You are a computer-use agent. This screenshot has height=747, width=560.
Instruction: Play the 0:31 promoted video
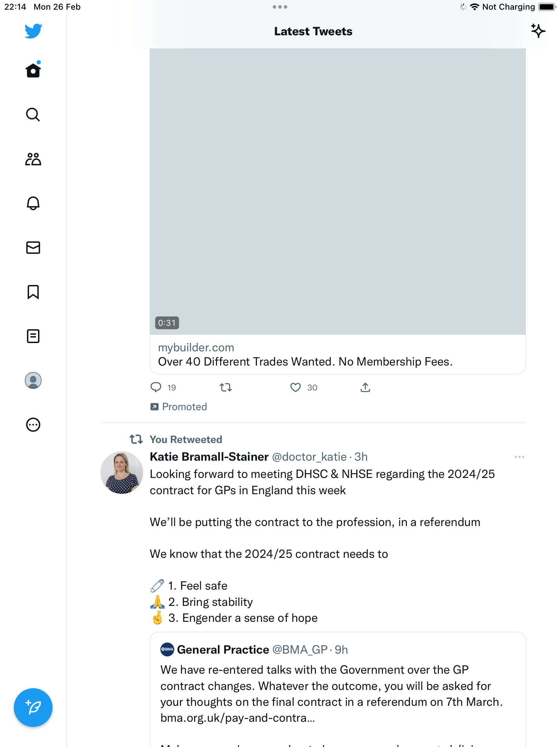coord(338,192)
